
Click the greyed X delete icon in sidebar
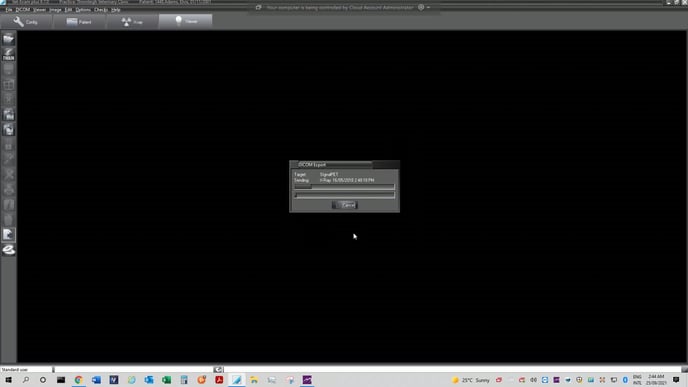coord(8,174)
